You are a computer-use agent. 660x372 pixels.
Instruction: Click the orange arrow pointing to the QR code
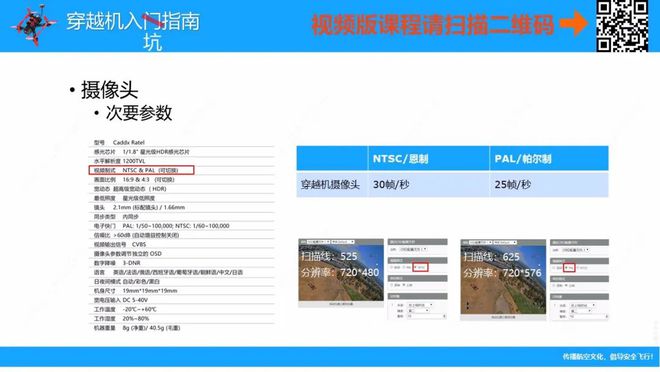point(574,24)
